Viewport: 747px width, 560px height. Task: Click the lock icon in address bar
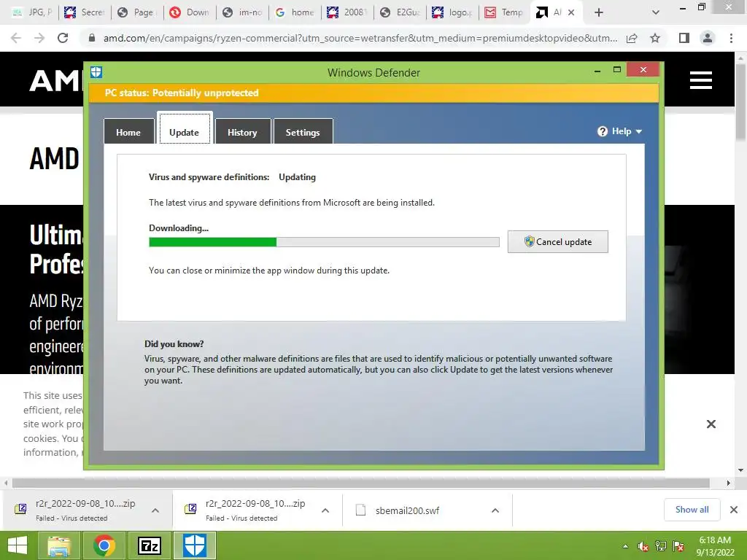coord(92,38)
